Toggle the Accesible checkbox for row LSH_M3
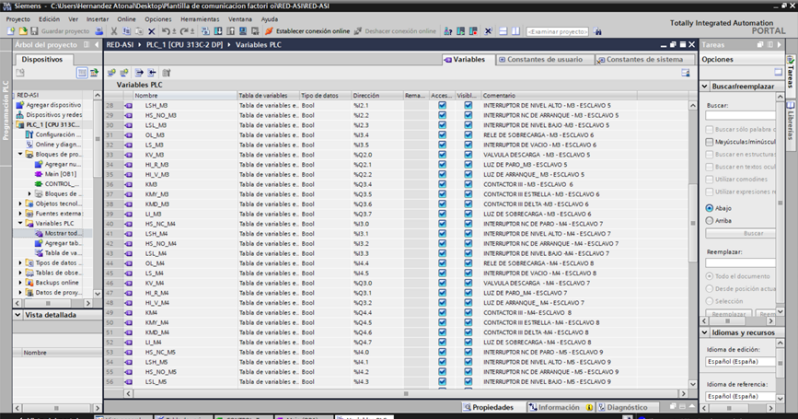This screenshot has height=419, width=798. click(442, 105)
